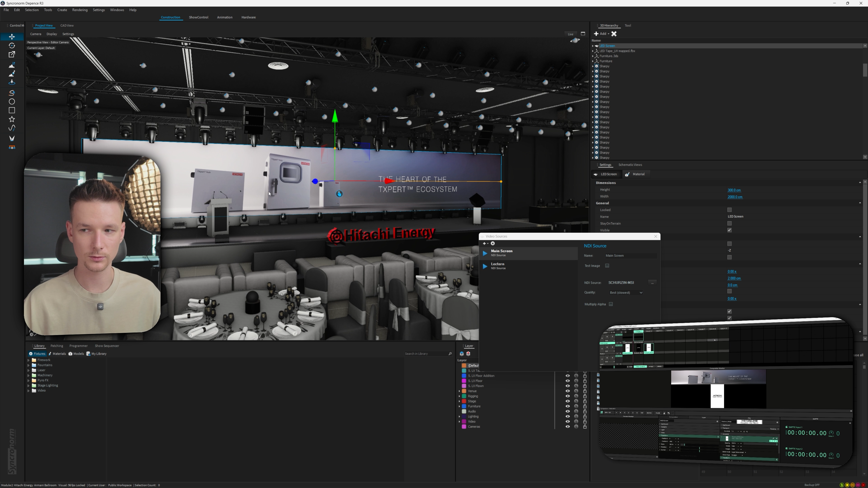Viewport: 868px width, 488px height.
Task: Click the delete layer icon
Action: tap(468, 354)
